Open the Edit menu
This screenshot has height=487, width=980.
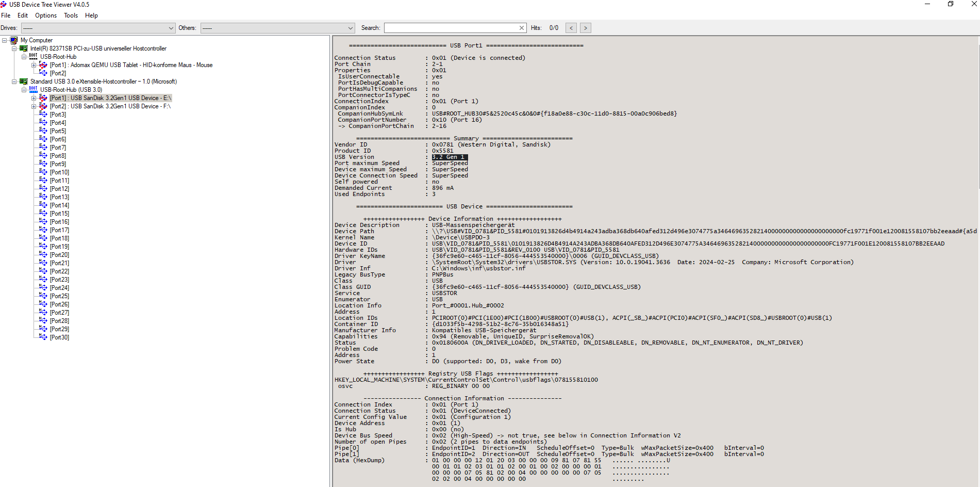click(23, 15)
